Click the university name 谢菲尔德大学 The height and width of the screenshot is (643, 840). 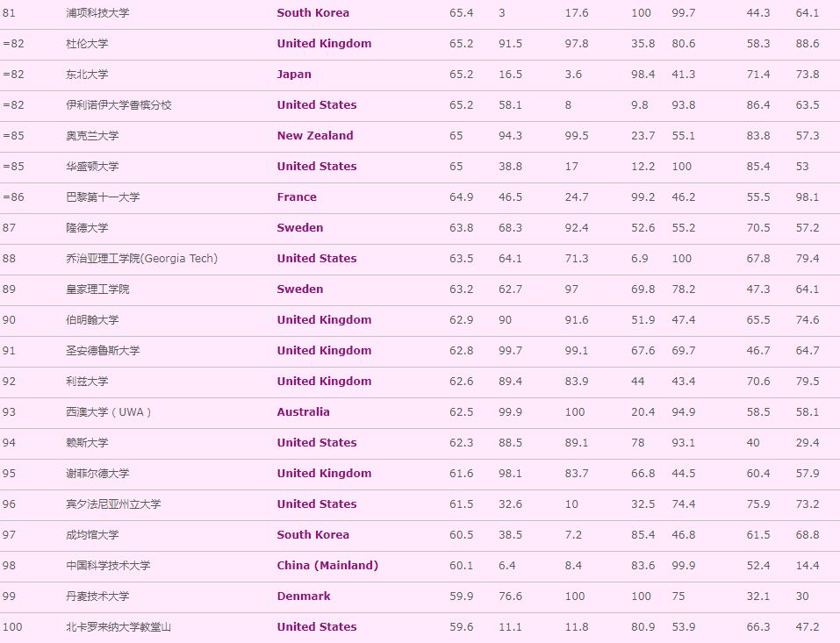click(x=97, y=474)
